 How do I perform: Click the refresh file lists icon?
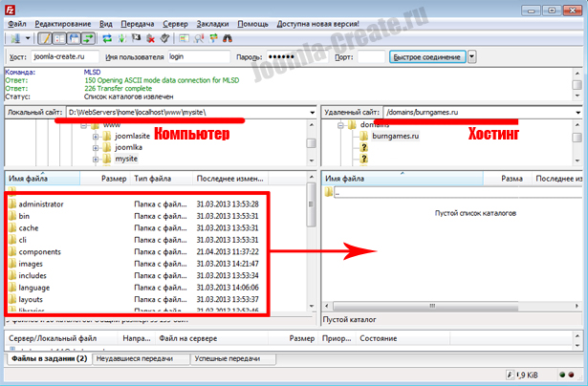point(106,38)
